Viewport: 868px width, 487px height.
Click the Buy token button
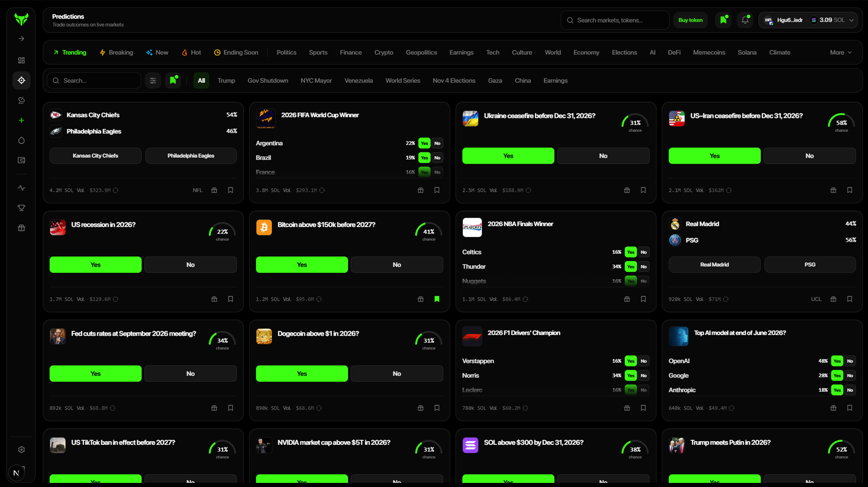[690, 20]
